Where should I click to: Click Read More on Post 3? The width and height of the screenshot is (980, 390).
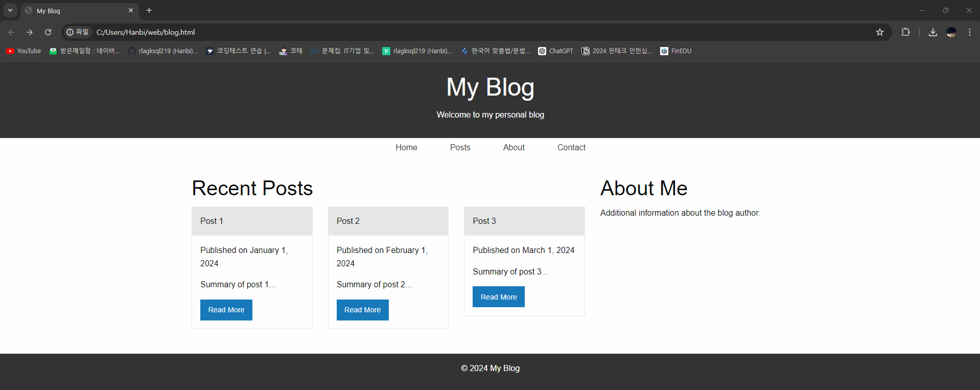(499, 297)
